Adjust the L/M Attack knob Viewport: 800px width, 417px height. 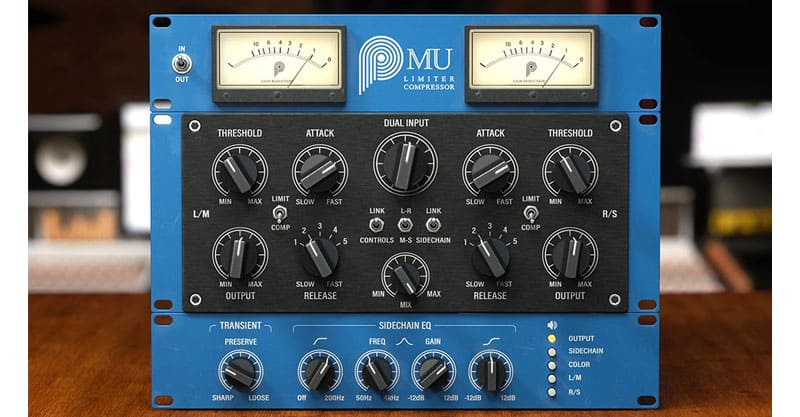tap(320, 171)
